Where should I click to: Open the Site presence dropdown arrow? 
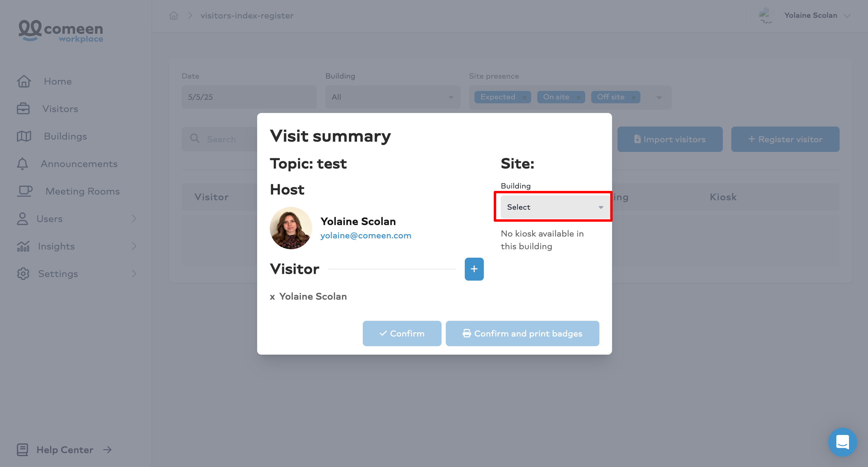pyautogui.click(x=659, y=98)
